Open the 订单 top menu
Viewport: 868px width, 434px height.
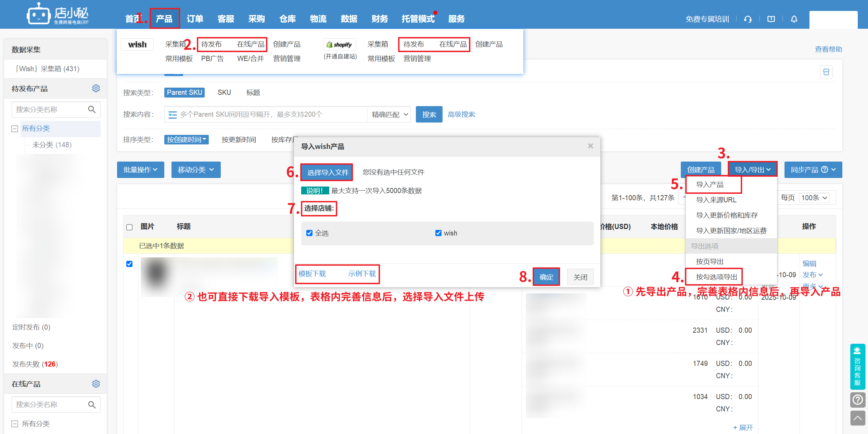[x=195, y=19]
